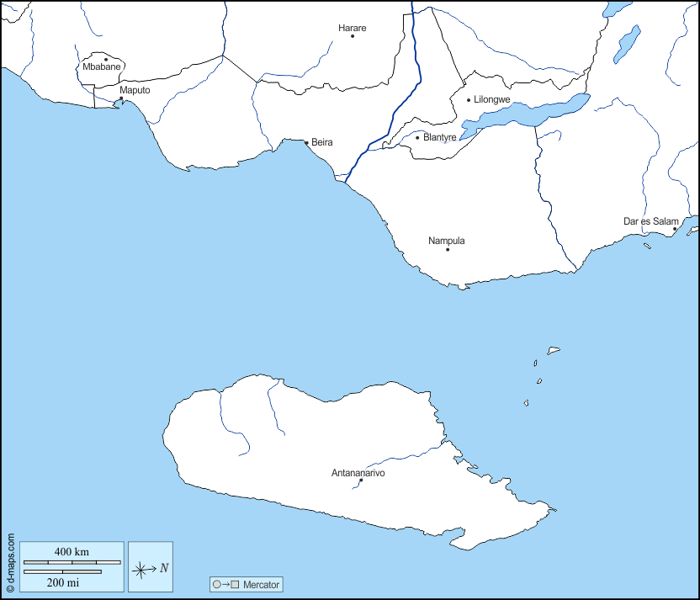The image size is (700, 600).
Task: Click the 200 mi scale bar
Action: tap(62, 572)
